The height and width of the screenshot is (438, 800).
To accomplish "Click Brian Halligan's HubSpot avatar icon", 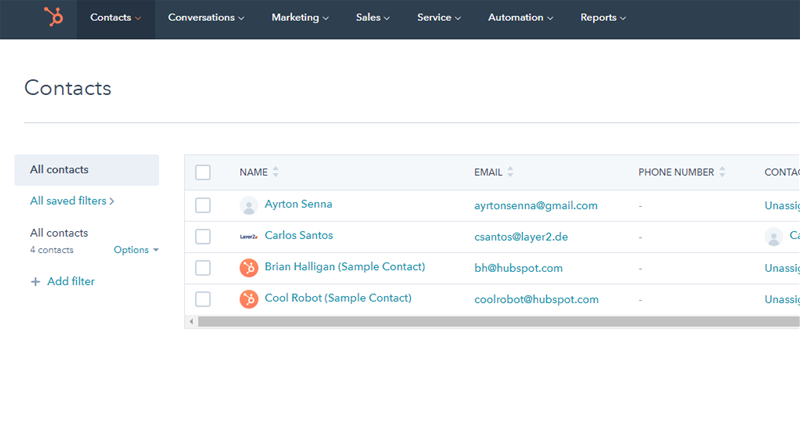I will 249,268.
